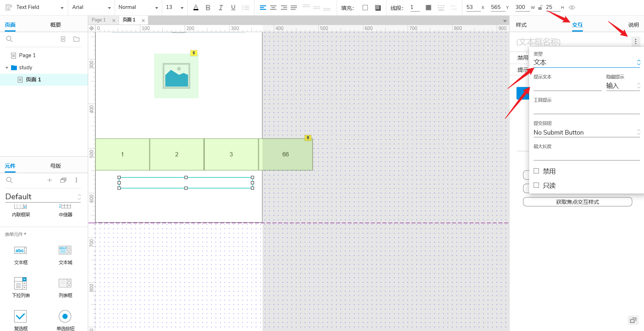Toggle bold text formatting
This screenshot has width=644, height=331.
click(208, 7)
